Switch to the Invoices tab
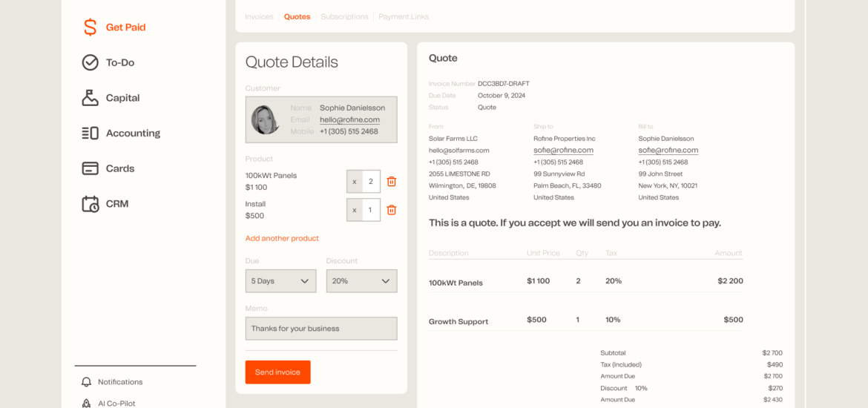Viewport: 868px width, 408px height. pyautogui.click(x=259, y=16)
